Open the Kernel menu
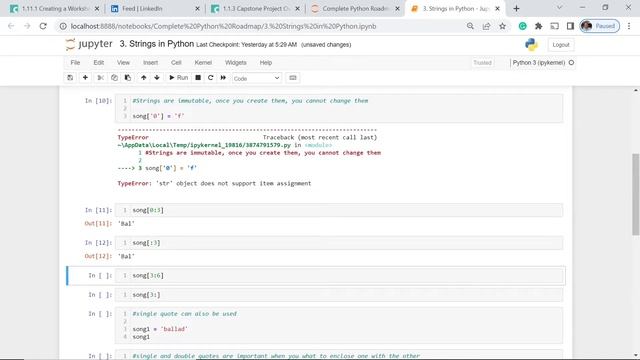The image size is (640, 360). pos(203,62)
